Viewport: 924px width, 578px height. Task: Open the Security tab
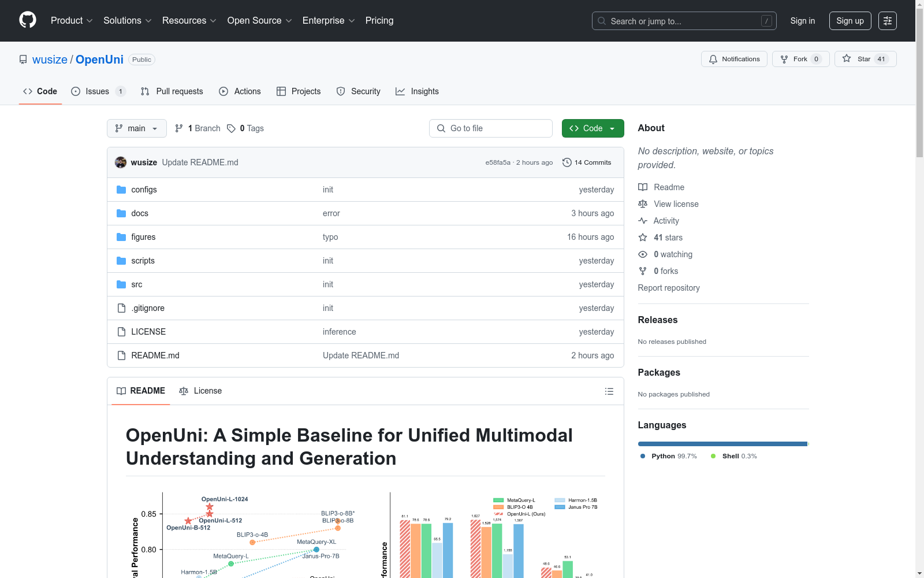(358, 91)
